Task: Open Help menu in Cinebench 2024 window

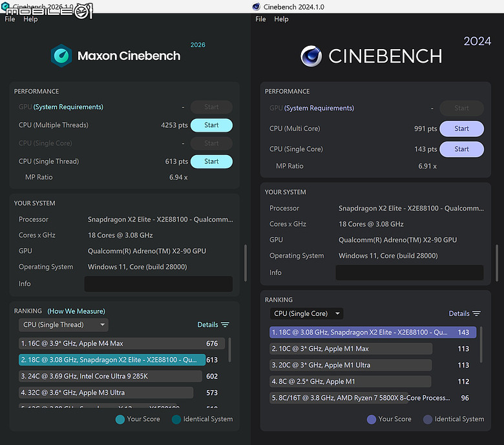Action: point(281,19)
